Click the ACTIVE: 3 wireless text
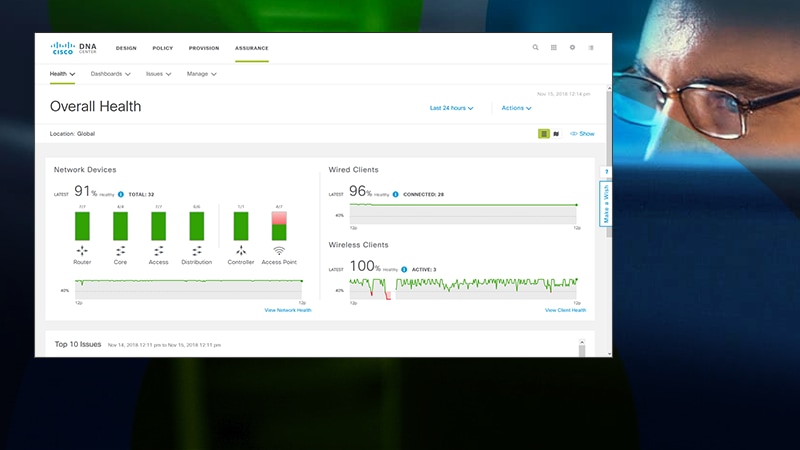 [424, 269]
